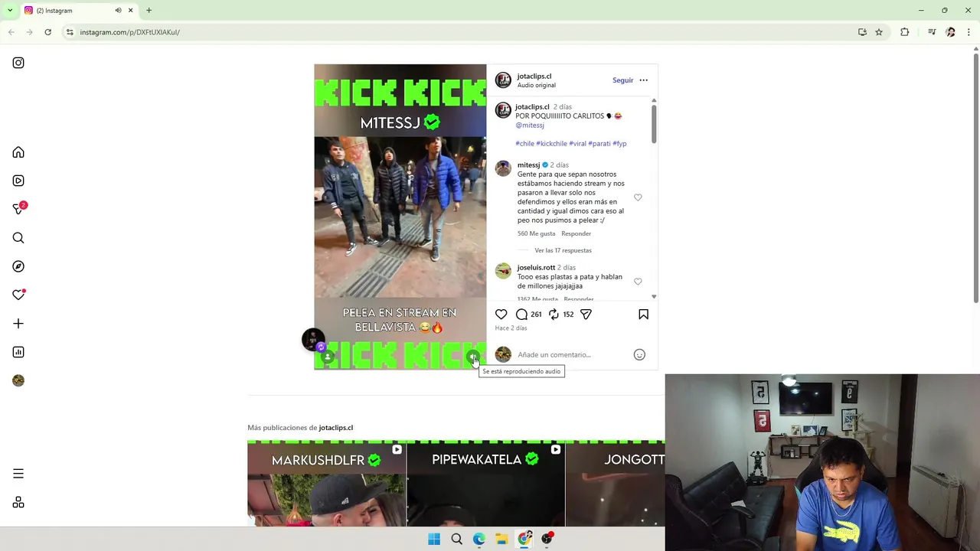Open the dashboard chart icon in the sidebar
Viewport: 980px width, 551px height.
[18, 352]
